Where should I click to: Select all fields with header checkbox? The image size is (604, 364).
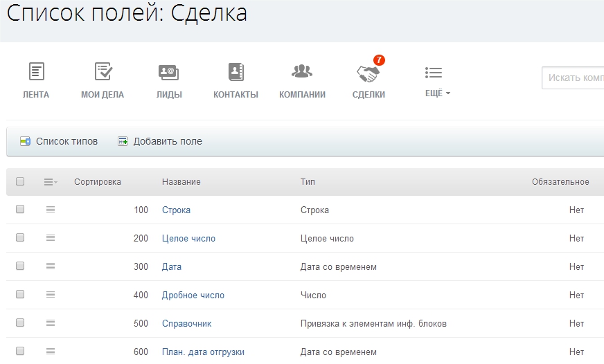pos(20,182)
